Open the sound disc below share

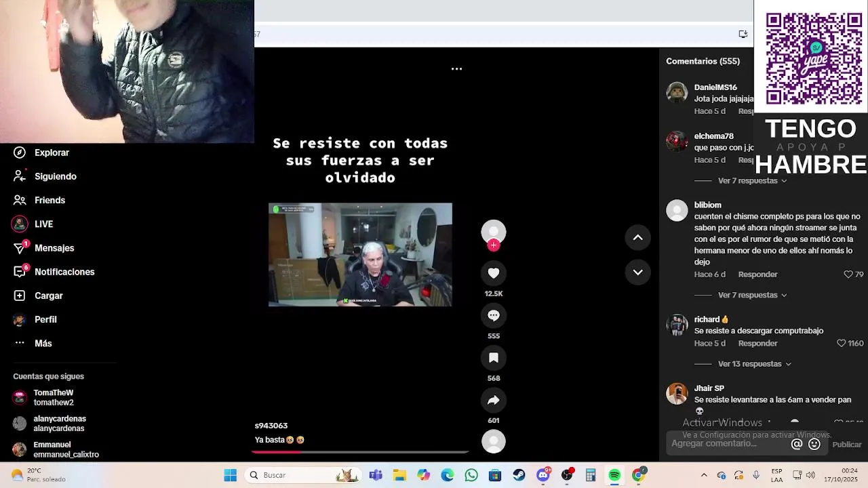point(494,441)
